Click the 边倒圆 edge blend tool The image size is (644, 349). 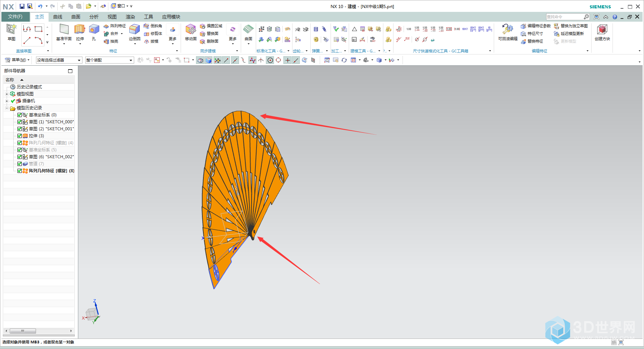pyautogui.click(x=135, y=32)
